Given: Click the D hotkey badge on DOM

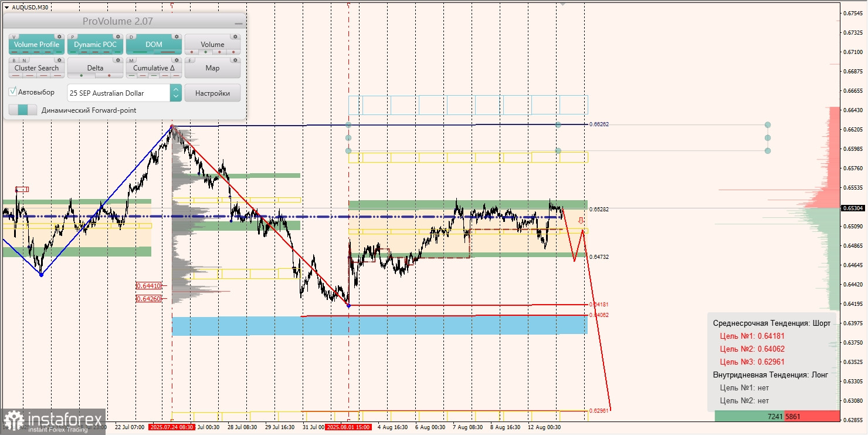Looking at the screenshot, I should [131, 36].
